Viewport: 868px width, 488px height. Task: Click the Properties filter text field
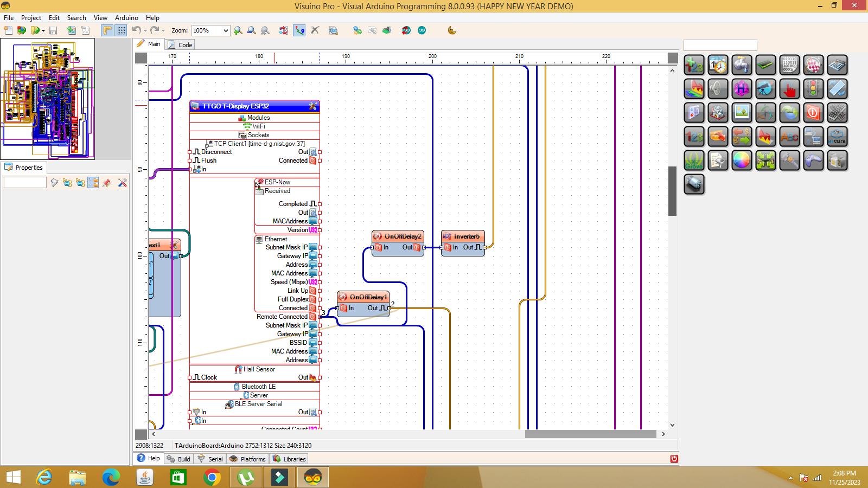(25, 183)
